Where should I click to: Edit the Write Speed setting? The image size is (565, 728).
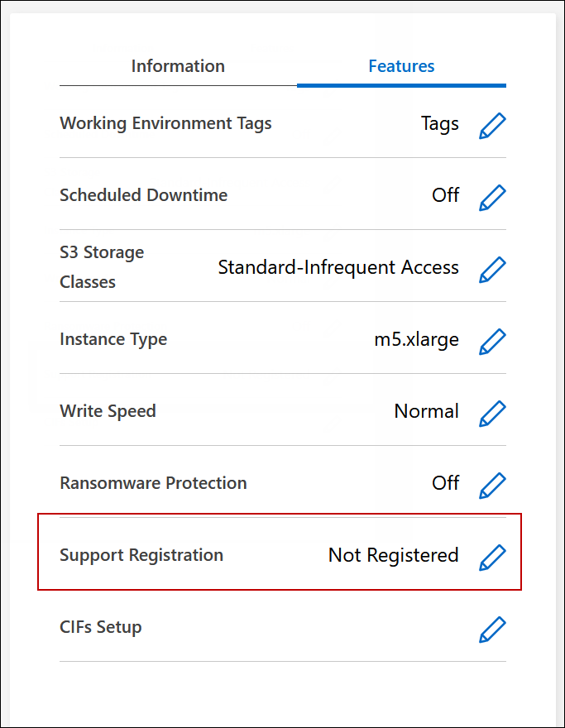click(x=492, y=413)
